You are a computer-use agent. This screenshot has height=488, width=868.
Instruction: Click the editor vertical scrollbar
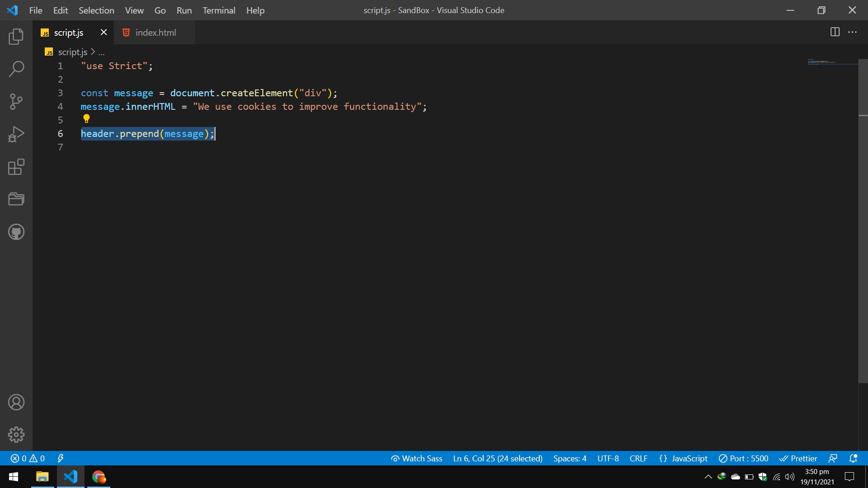click(x=863, y=221)
